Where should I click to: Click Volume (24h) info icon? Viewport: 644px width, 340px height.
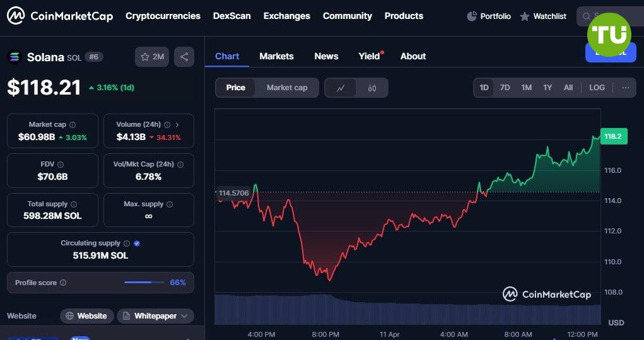[x=167, y=124]
